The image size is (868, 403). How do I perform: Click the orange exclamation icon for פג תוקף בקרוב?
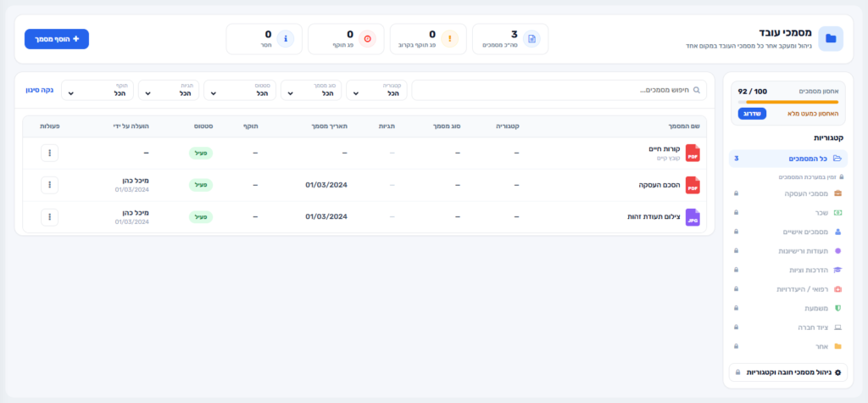click(449, 39)
